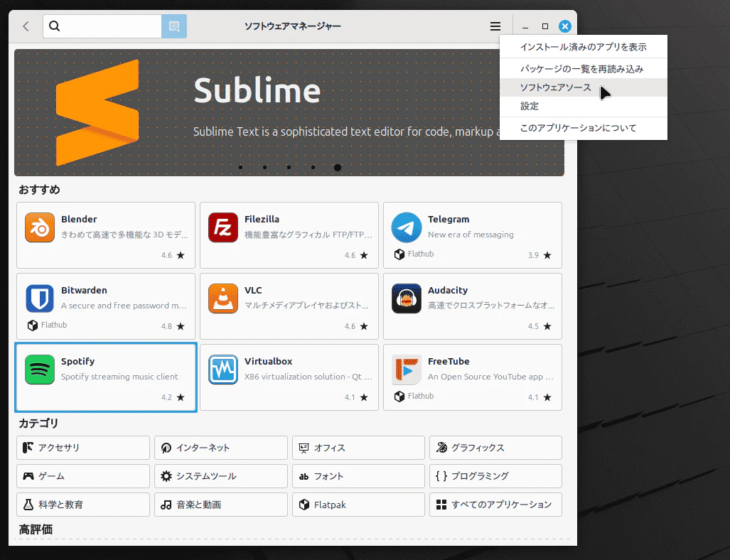Screen dimensions: 730x560
Task: Open the Filezilla card description text
Action: (308, 235)
